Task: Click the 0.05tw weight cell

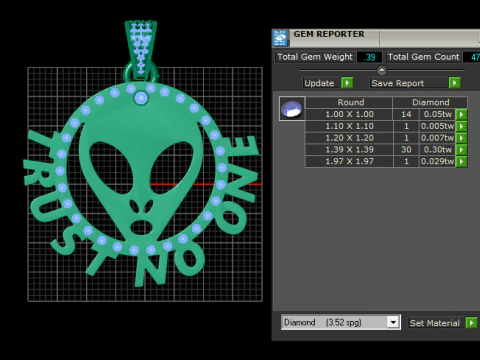Action: tap(437, 114)
